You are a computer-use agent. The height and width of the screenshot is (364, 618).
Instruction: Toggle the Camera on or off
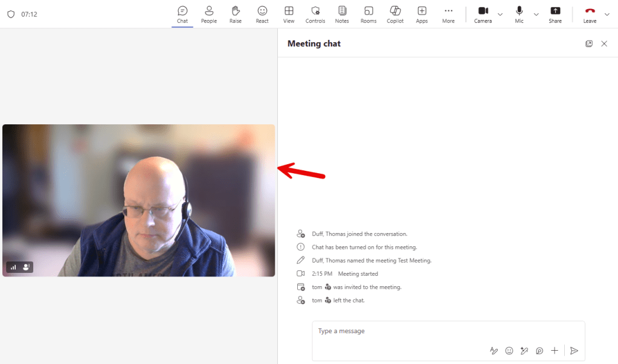[483, 14]
